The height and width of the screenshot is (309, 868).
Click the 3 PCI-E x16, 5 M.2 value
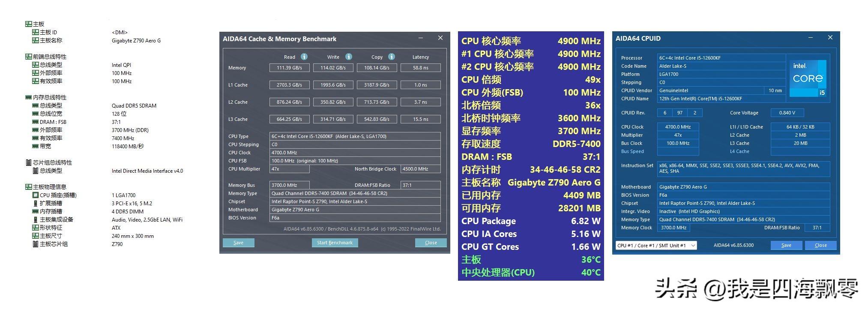pos(132,204)
